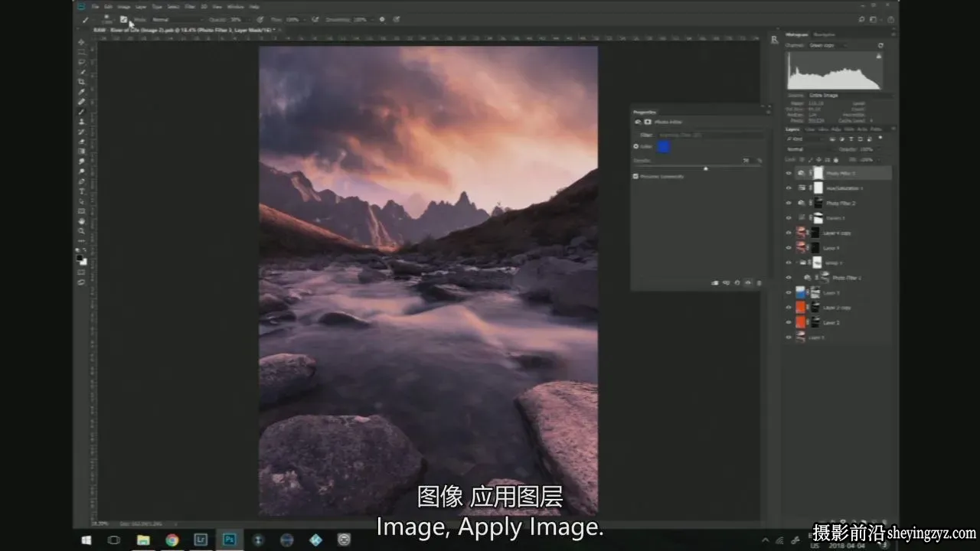Select the Gradient tool

point(82,152)
